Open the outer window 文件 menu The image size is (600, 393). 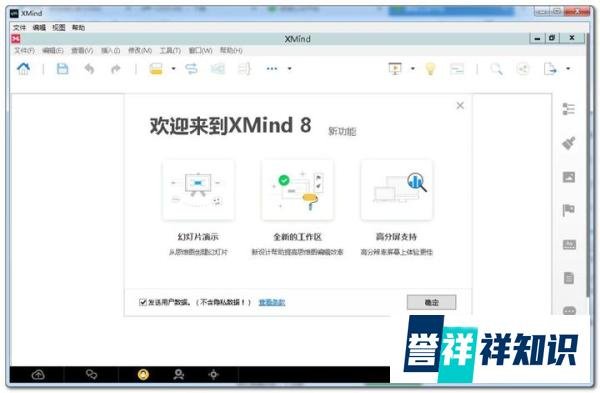click(19, 28)
